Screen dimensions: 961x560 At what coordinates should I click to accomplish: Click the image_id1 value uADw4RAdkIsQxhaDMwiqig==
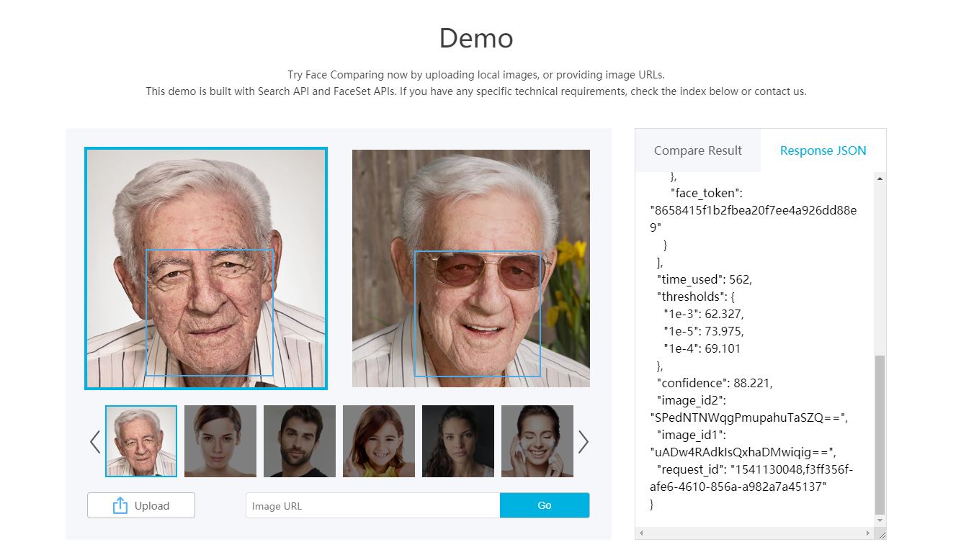point(743,452)
